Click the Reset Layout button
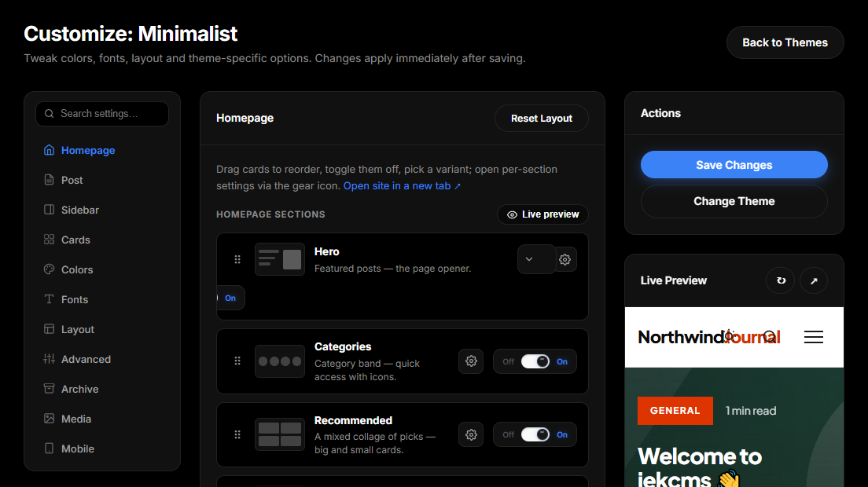 point(542,119)
